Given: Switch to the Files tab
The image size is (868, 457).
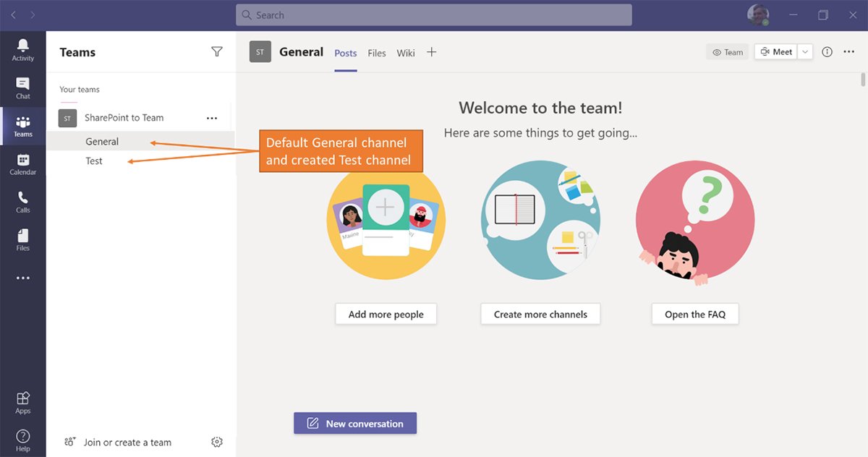Looking at the screenshot, I should click(x=377, y=53).
